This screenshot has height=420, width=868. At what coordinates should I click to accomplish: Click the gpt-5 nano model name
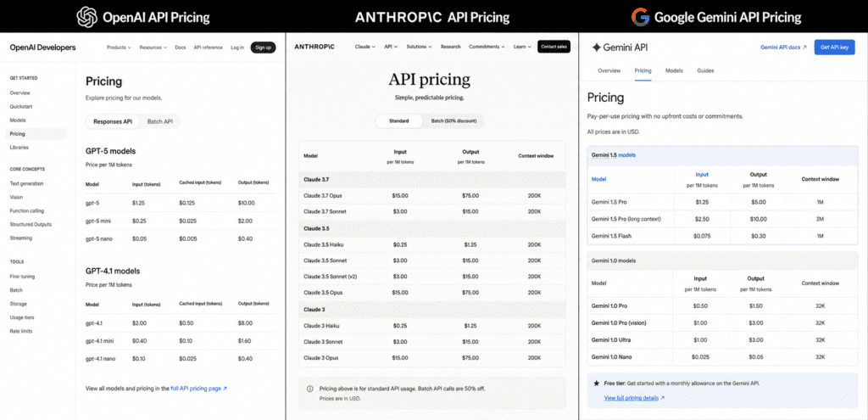99,238
